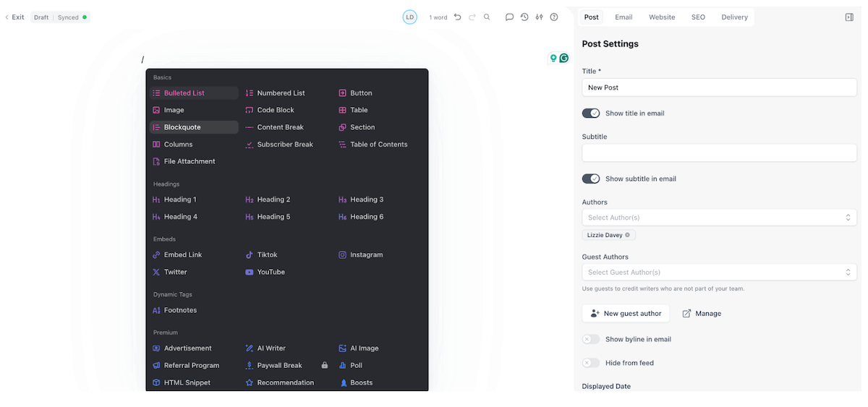Toggle Show title in email
The width and height of the screenshot is (868, 407).
[x=591, y=113]
